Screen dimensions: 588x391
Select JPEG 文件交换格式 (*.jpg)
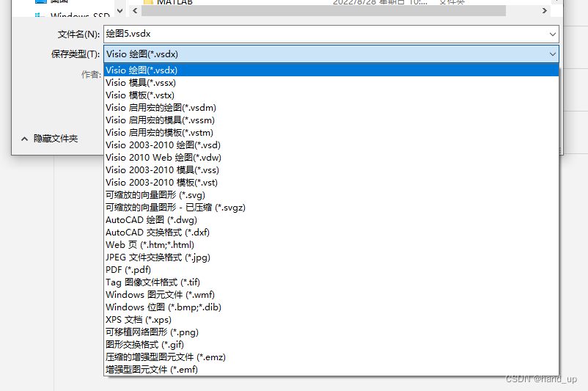coord(331,257)
